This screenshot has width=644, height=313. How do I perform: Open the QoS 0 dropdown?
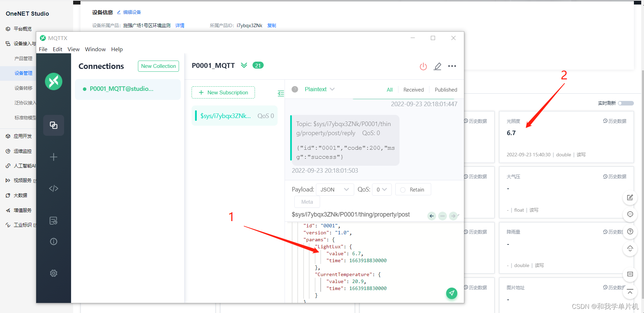point(382,190)
